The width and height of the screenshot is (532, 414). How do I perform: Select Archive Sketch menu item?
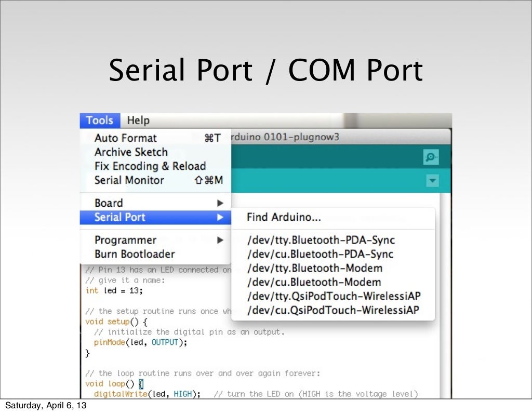[155, 152]
